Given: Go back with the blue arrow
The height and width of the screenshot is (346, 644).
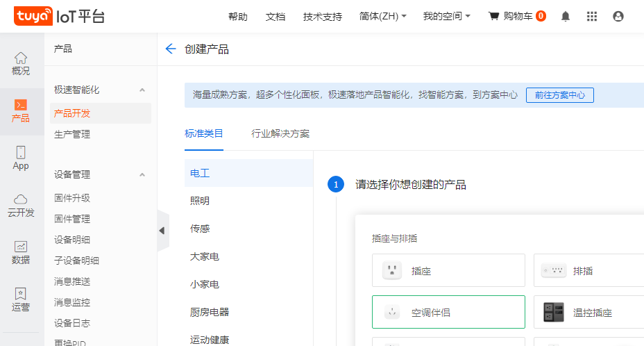Looking at the screenshot, I should click(x=171, y=49).
